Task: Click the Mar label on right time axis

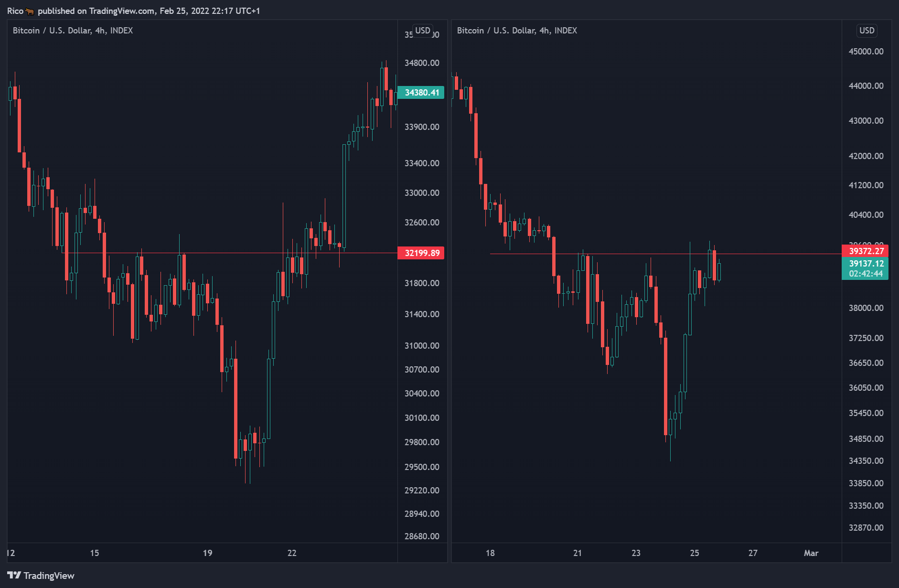Action: pyautogui.click(x=811, y=553)
